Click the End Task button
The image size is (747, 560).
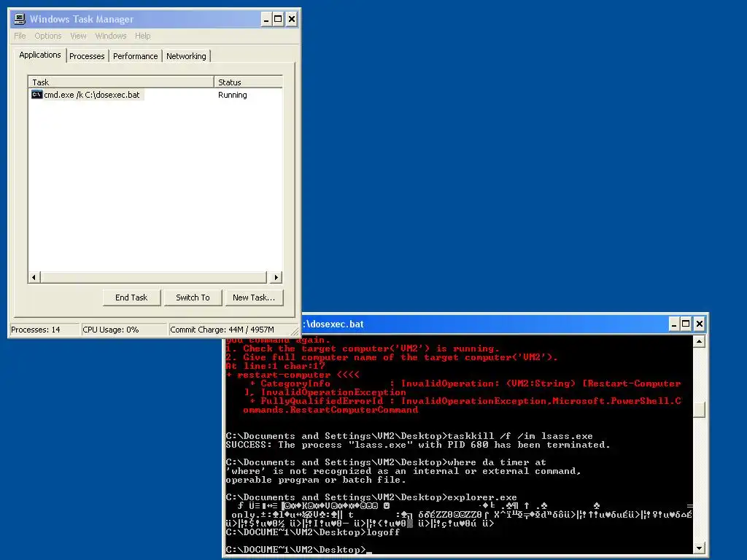pos(131,297)
